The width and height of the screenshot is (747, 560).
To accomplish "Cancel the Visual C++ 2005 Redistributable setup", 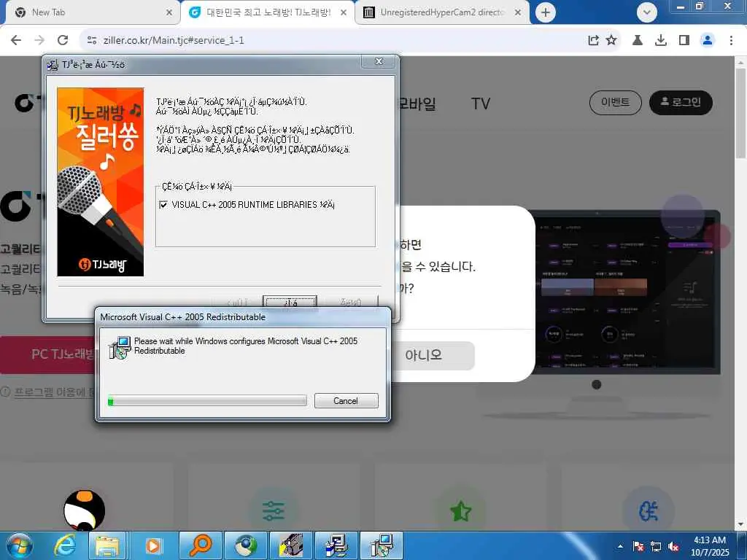I will pyautogui.click(x=346, y=400).
